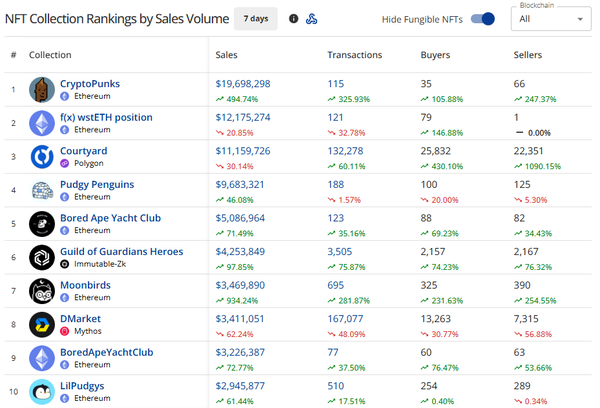Click the LilPudgys penguin avatar

point(42,392)
